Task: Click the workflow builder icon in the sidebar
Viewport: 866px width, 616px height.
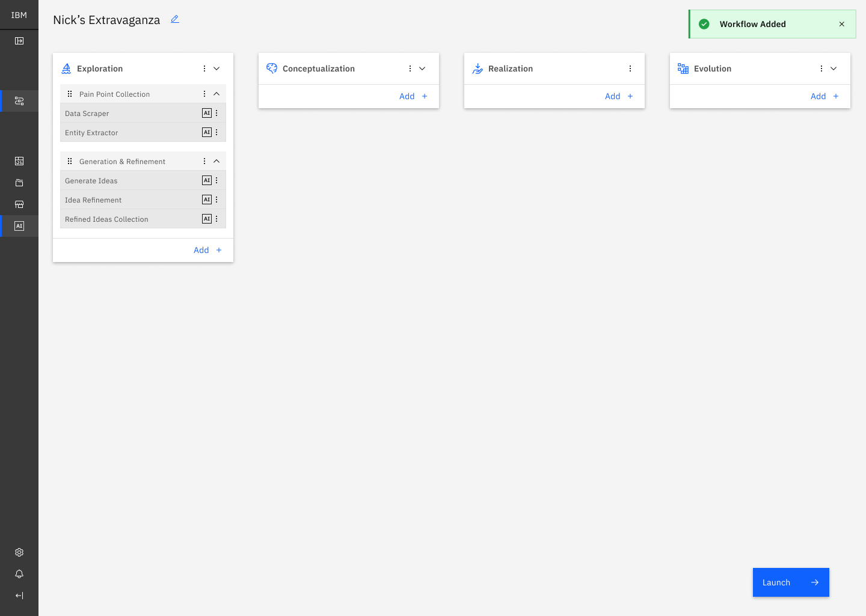Action: pyautogui.click(x=19, y=101)
